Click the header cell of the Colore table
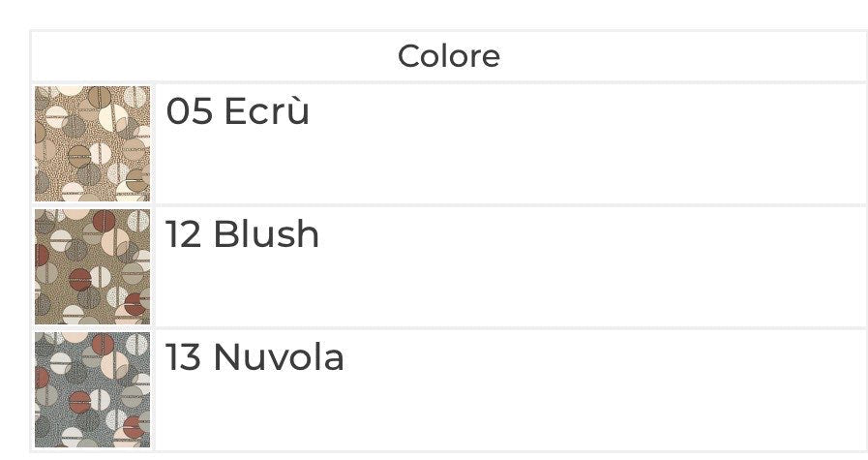The width and height of the screenshot is (868, 460). [x=449, y=56]
